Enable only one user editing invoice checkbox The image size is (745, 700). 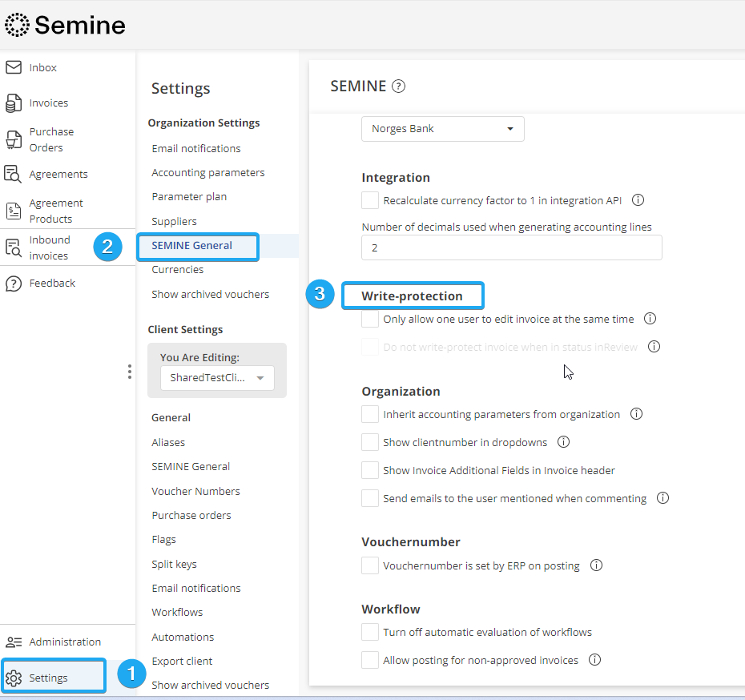370,319
